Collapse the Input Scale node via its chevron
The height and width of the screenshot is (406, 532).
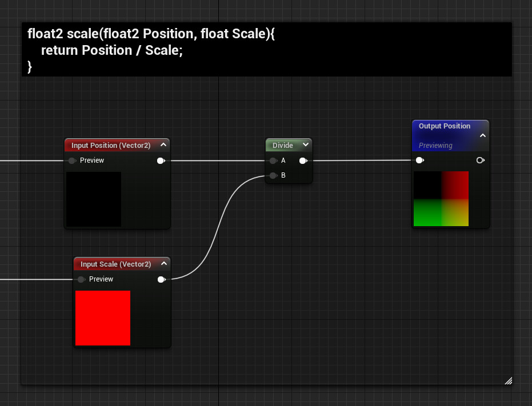pyautogui.click(x=164, y=264)
